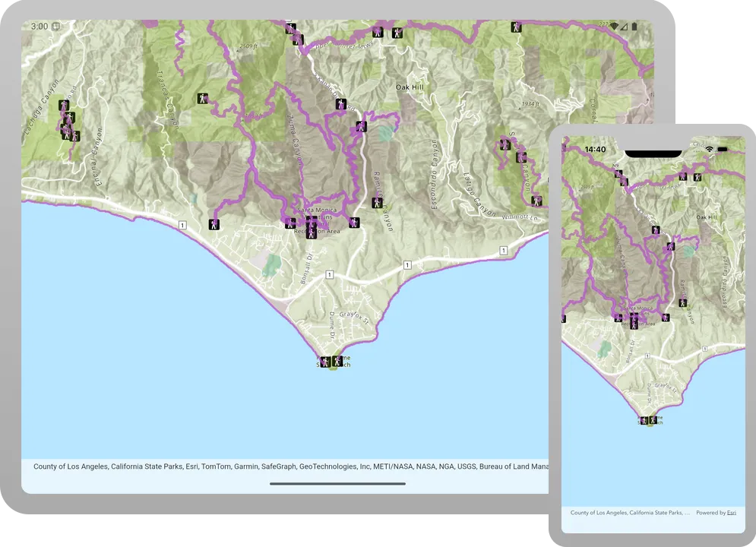Tap the hiker icon near Wildmott Ln on tablet

click(x=536, y=201)
